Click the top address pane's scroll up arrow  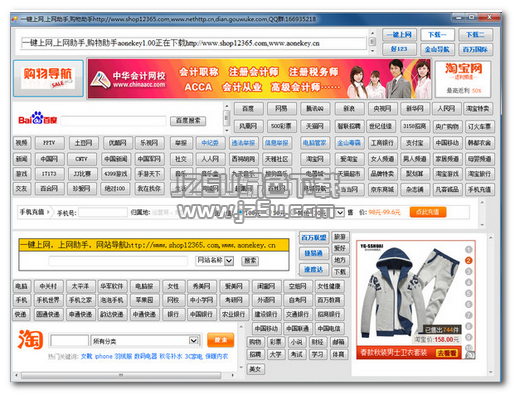pyautogui.click(x=373, y=33)
